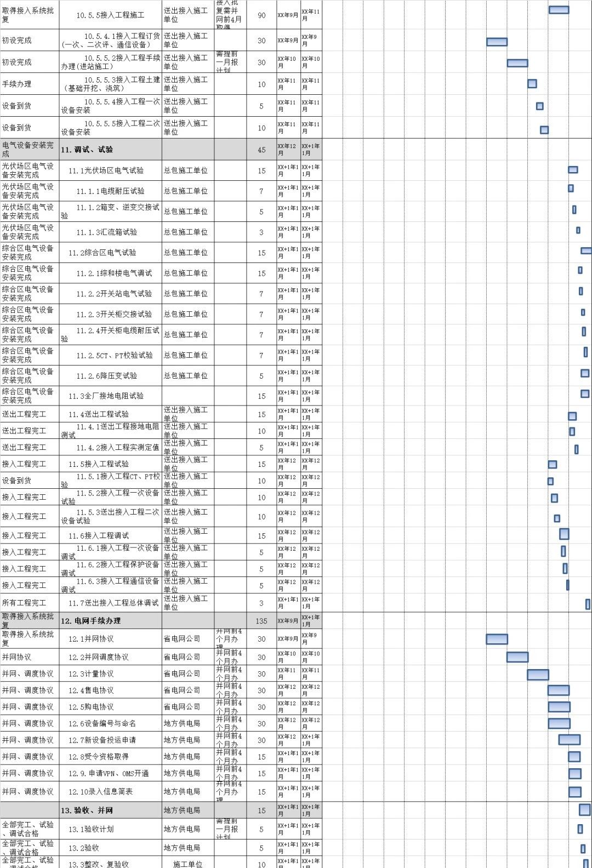Select the duration cell showing 45
592x868 pixels.
point(261,150)
